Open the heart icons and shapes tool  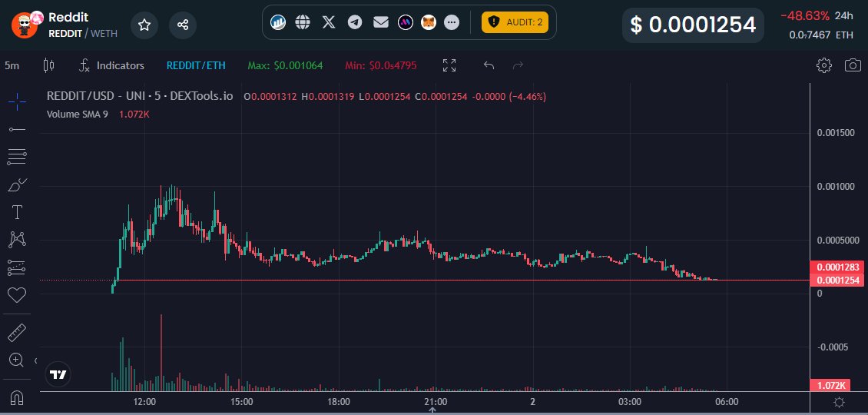pyautogui.click(x=17, y=295)
